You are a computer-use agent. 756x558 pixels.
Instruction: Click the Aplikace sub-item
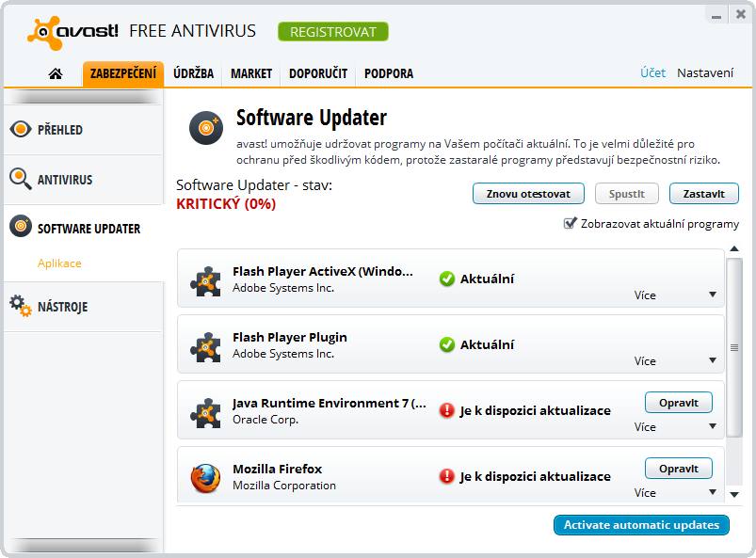59,263
